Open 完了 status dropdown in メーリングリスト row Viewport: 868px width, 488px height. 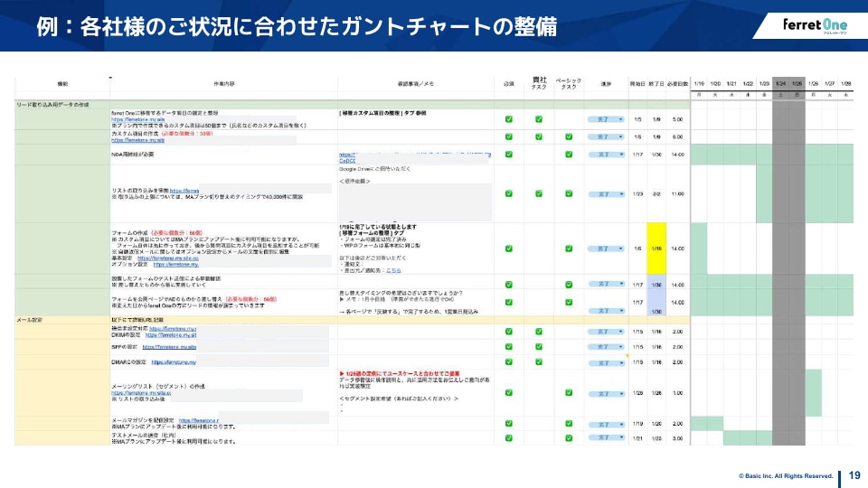point(606,394)
